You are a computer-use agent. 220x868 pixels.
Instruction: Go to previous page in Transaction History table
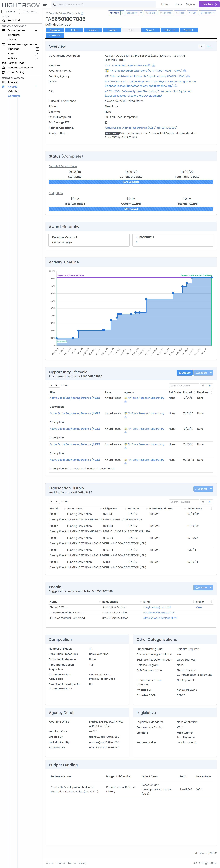point(203,502)
